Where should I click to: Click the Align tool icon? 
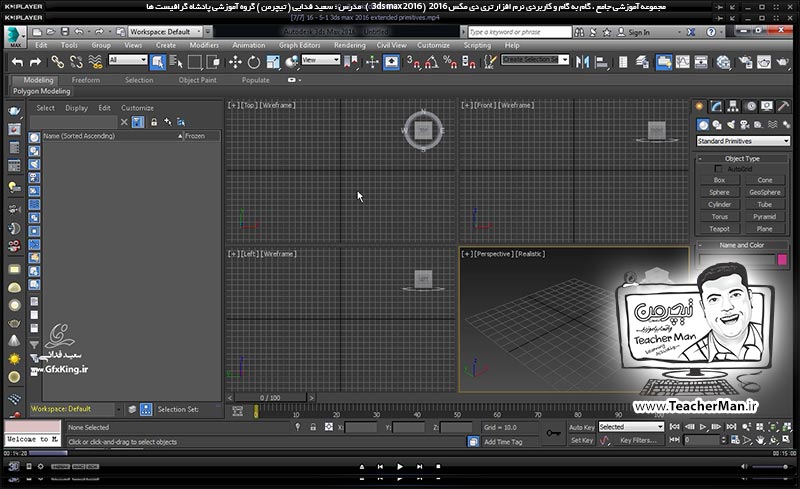(602, 62)
